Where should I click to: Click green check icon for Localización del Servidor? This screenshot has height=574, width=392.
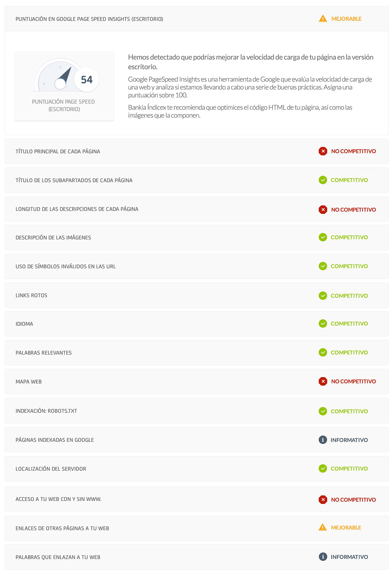click(x=323, y=469)
